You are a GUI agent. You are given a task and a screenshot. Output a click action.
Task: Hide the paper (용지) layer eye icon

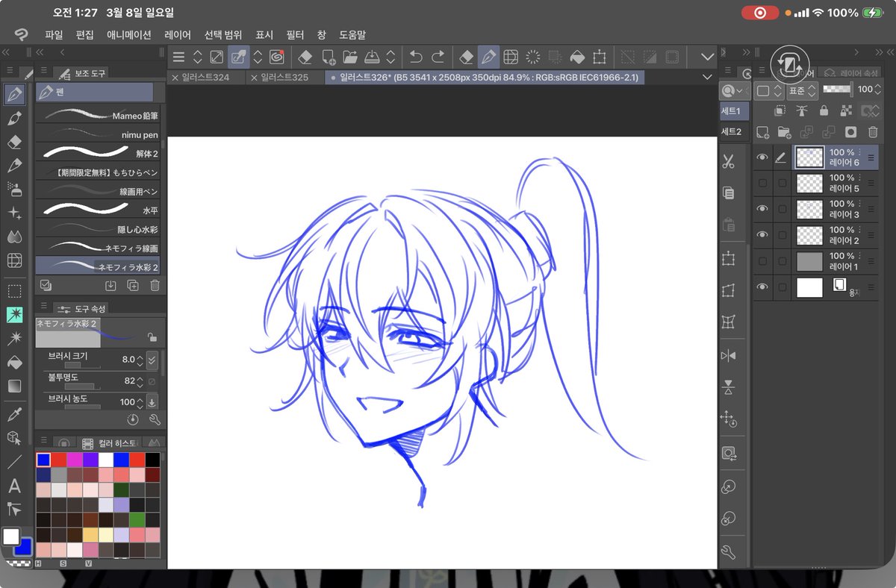click(762, 287)
